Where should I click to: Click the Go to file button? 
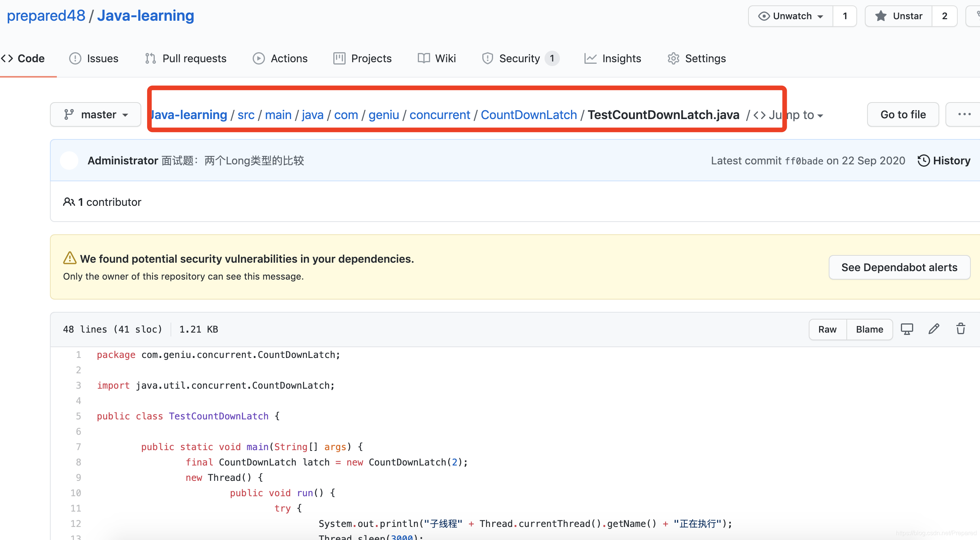coord(903,114)
